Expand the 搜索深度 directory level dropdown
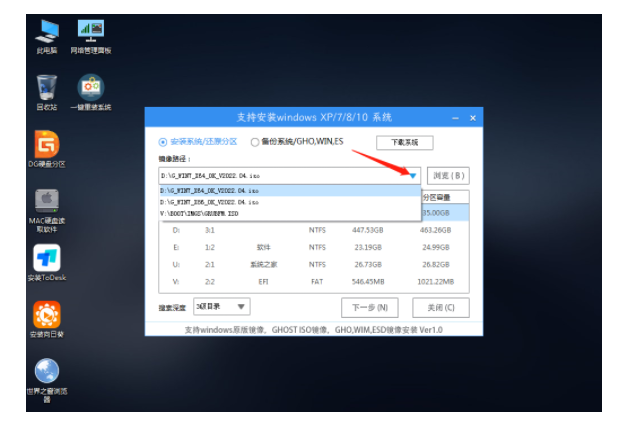The image size is (621, 423). coord(222,306)
